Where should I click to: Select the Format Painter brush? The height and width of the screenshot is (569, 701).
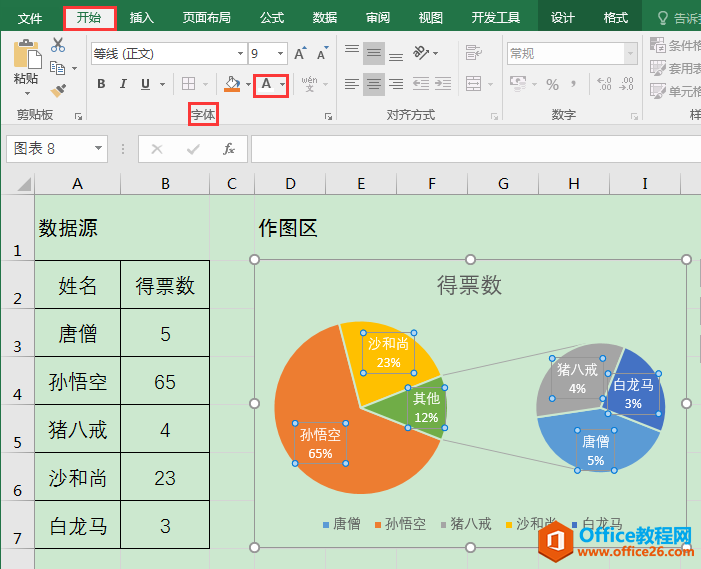tap(58, 91)
